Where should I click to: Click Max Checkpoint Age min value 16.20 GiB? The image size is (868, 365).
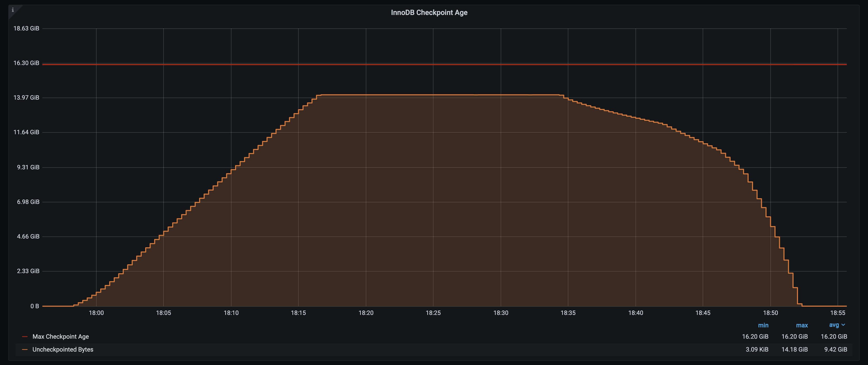coord(755,336)
